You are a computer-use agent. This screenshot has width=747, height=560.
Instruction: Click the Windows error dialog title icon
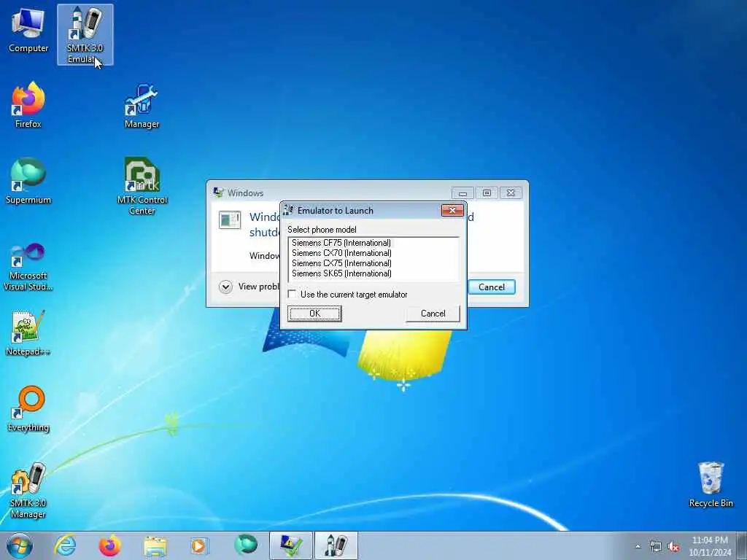coord(219,192)
